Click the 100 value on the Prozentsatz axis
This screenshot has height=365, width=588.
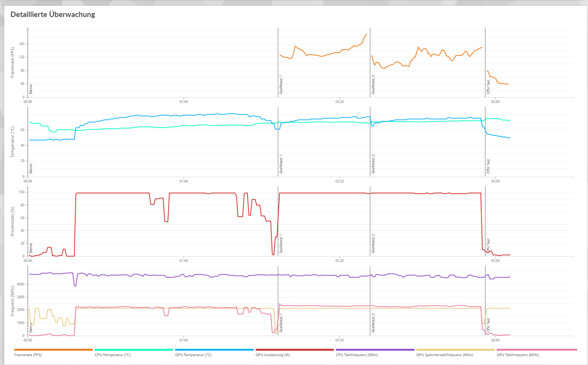tap(22, 192)
